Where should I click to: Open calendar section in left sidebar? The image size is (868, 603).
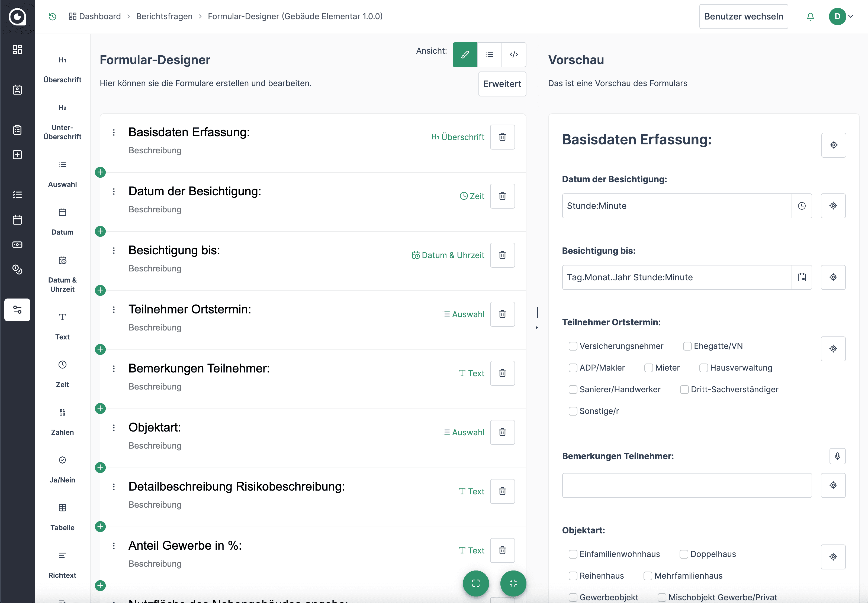(x=17, y=219)
